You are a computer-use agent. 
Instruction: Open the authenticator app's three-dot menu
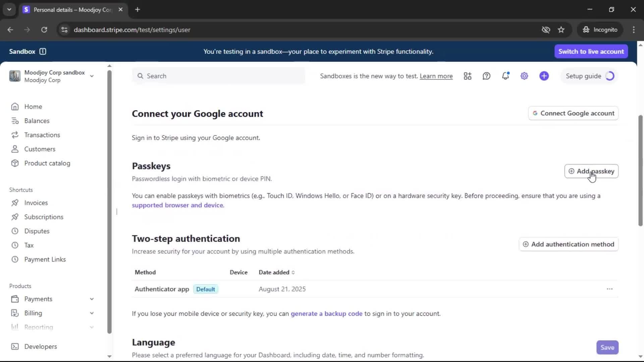609,289
